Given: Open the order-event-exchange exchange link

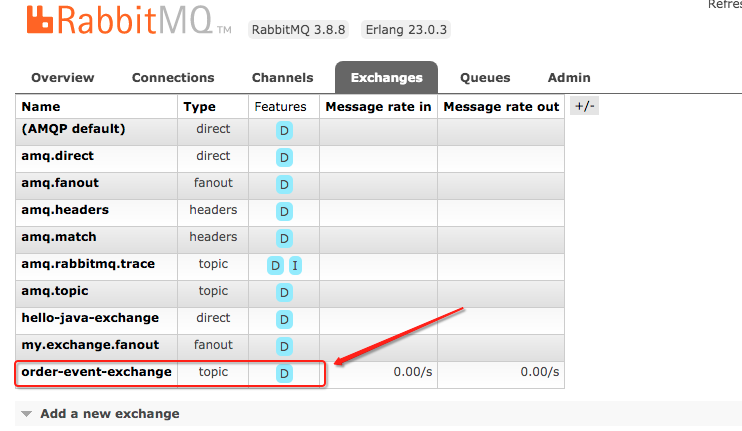Looking at the screenshot, I should [96, 372].
